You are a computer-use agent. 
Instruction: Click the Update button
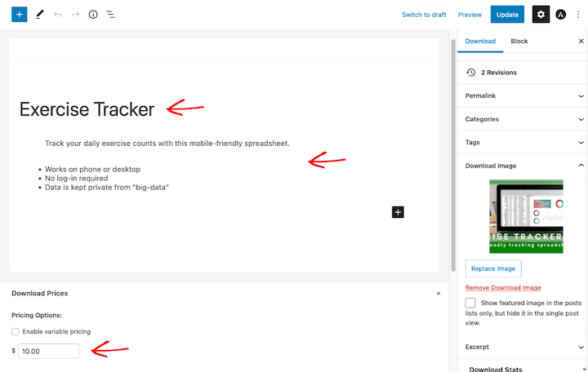[507, 15]
